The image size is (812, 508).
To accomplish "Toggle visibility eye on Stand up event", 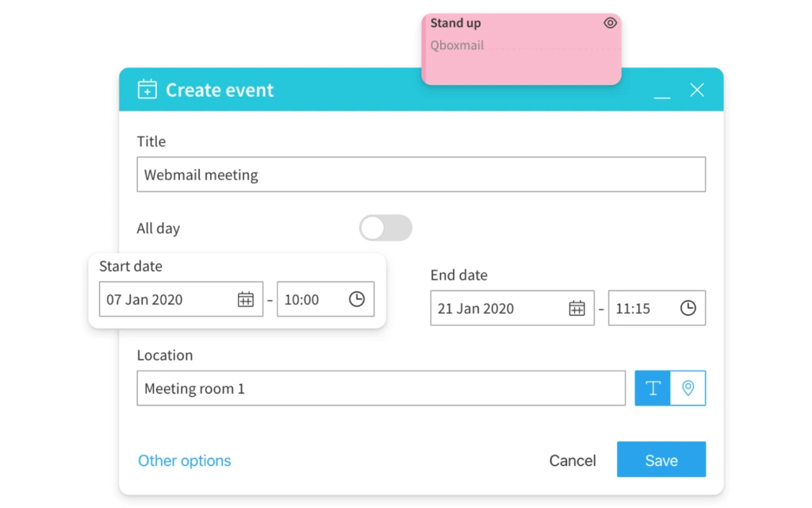I will coord(610,23).
